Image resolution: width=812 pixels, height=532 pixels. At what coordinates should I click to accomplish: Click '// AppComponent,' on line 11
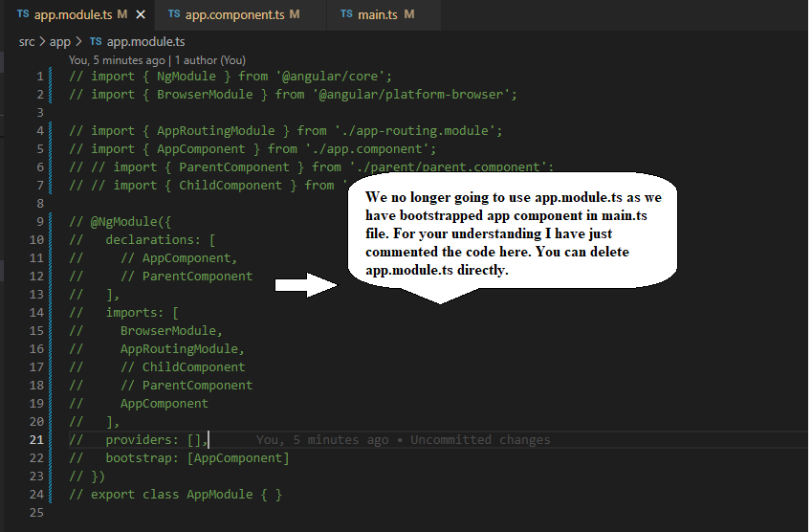(179, 258)
